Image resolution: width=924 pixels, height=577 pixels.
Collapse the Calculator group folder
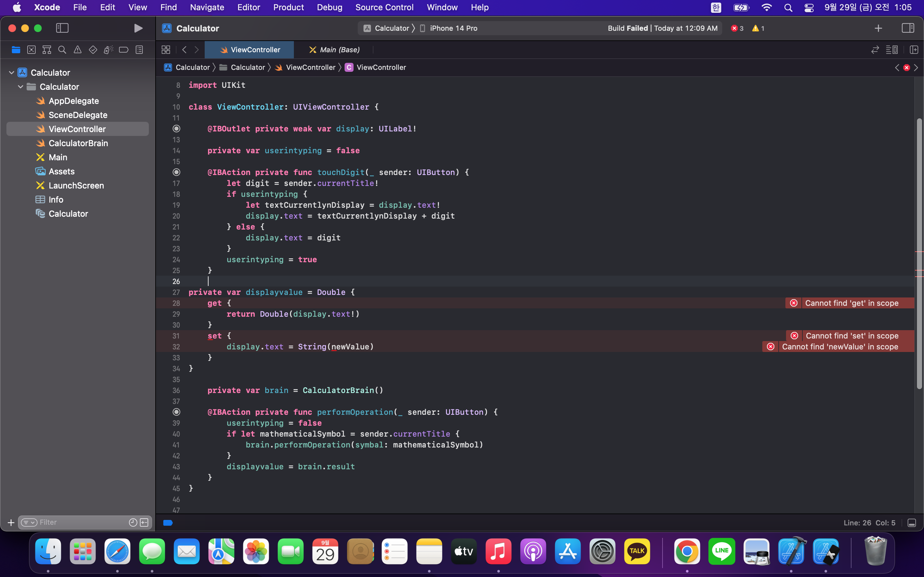(21, 87)
